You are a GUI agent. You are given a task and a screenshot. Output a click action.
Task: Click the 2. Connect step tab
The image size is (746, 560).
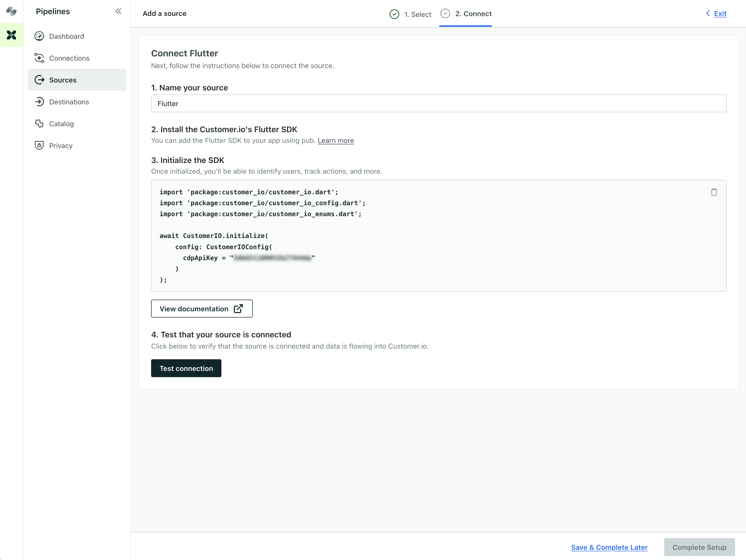pos(465,14)
